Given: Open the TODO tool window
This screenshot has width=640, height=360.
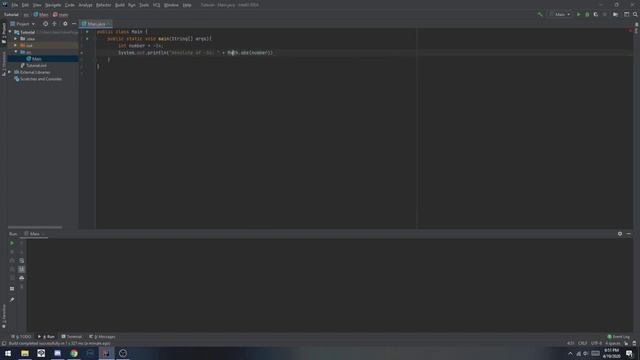Looking at the screenshot, I should click(21, 337).
